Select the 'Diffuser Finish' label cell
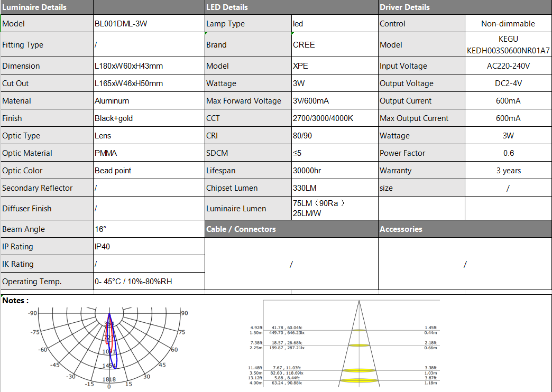This screenshot has height=392, width=552. pyautogui.click(x=47, y=208)
